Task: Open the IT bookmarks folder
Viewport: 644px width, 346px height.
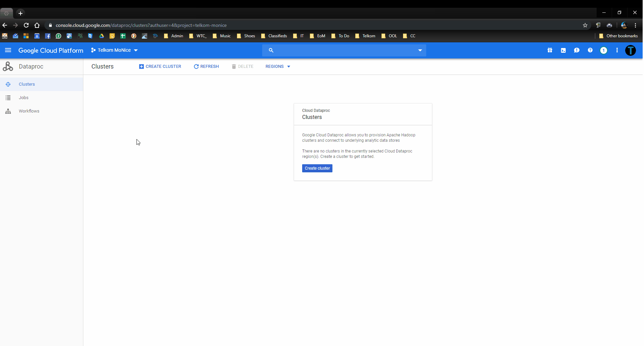Action: (298, 36)
